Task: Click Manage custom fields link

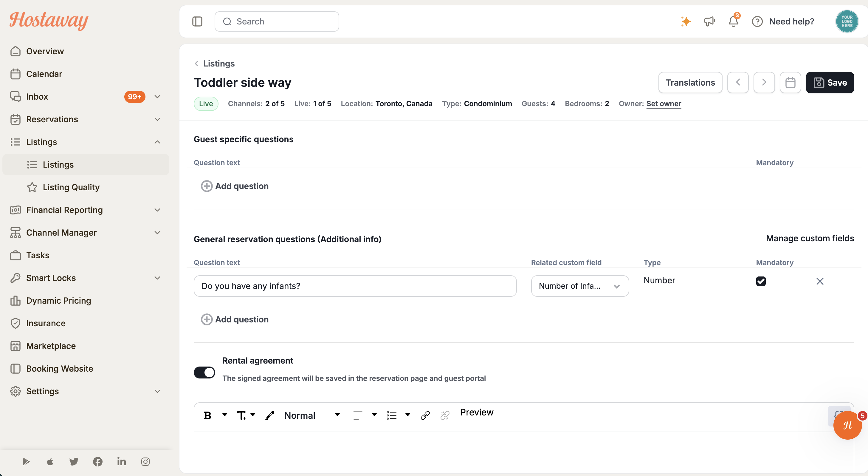Action: tap(810, 238)
